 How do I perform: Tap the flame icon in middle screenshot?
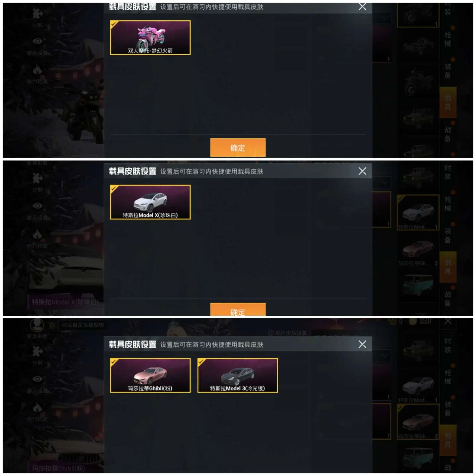[37, 234]
